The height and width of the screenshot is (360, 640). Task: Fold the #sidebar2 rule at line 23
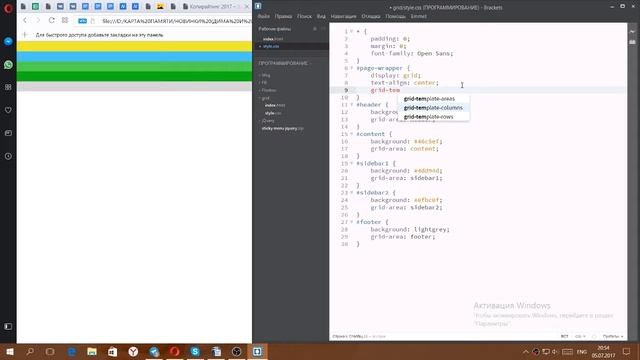pos(351,193)
